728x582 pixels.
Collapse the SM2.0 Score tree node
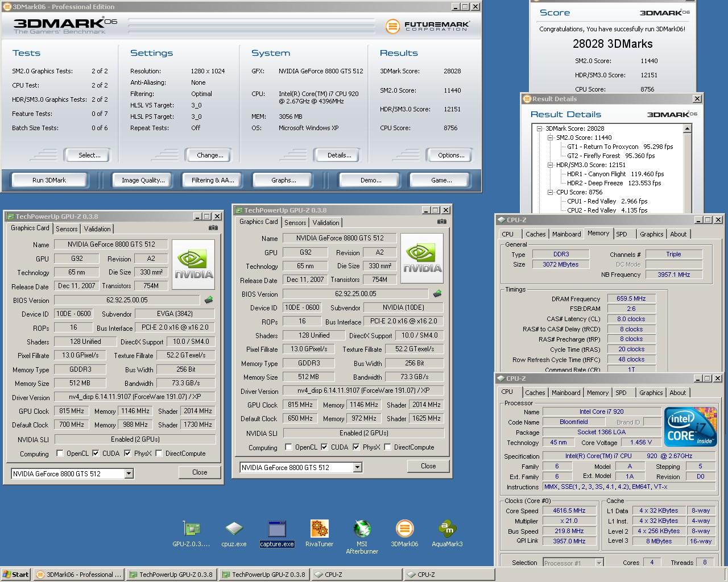(x=550, y=138)
